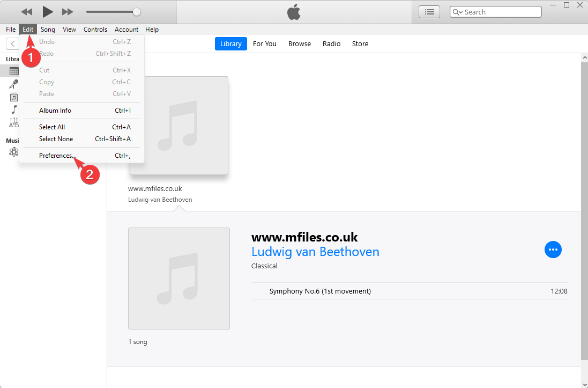Open the View menu
The height and width of the screenshot is (388, 588).
click(69, 30)
